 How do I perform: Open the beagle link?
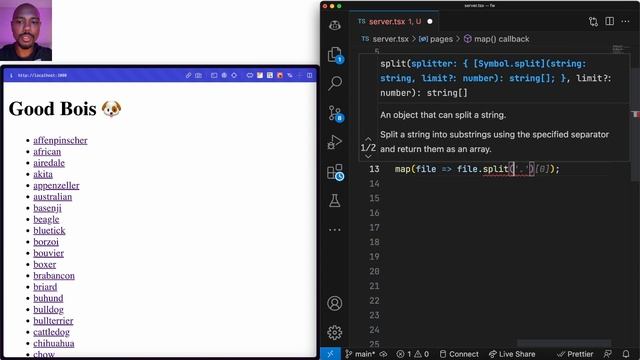click(46, 220)
